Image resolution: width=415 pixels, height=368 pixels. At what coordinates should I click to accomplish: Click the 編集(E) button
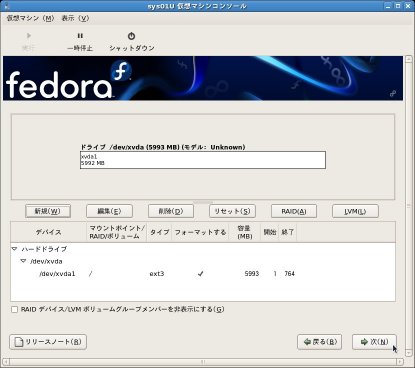[109, 211]
